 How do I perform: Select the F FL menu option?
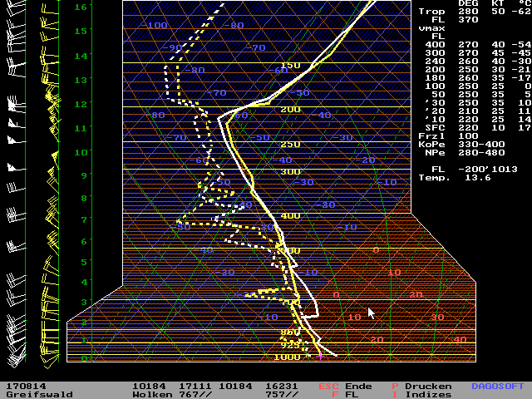point(343,395)
